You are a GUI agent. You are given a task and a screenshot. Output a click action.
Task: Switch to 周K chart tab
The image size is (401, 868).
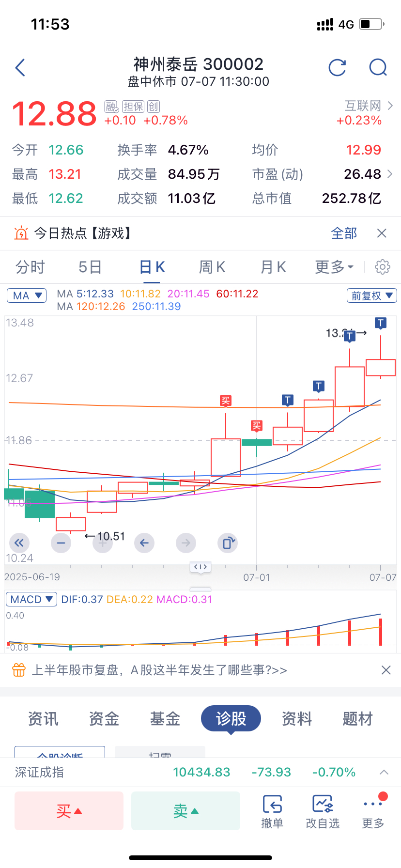[x=212, y=267]
